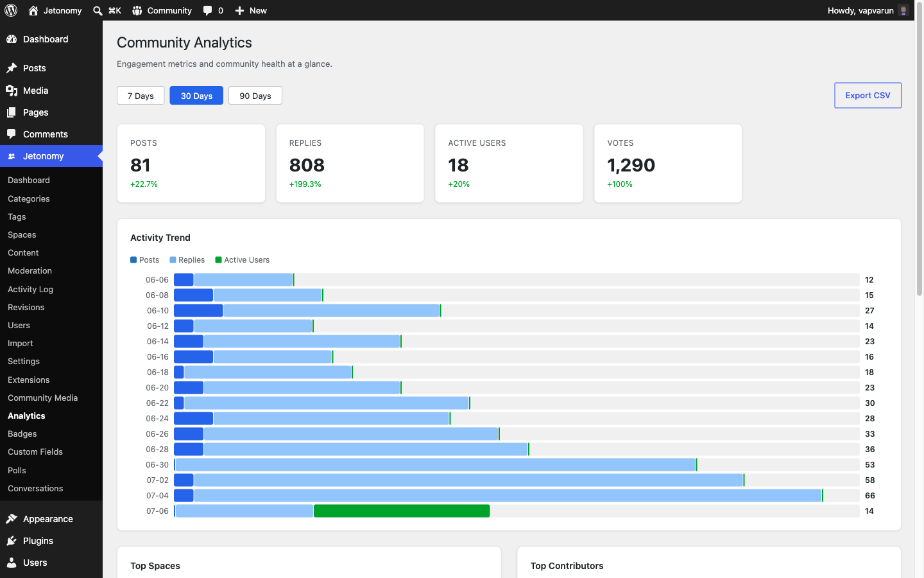Click the '06-10' chart row label
924x578 pixels.
click(x=158, y=311)
